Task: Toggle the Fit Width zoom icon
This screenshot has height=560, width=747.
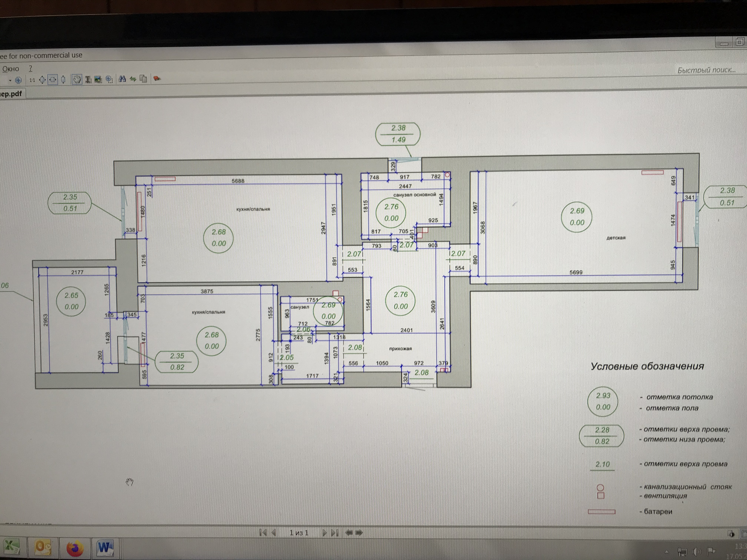Action: pyautogui.click(x=53, y=80)
